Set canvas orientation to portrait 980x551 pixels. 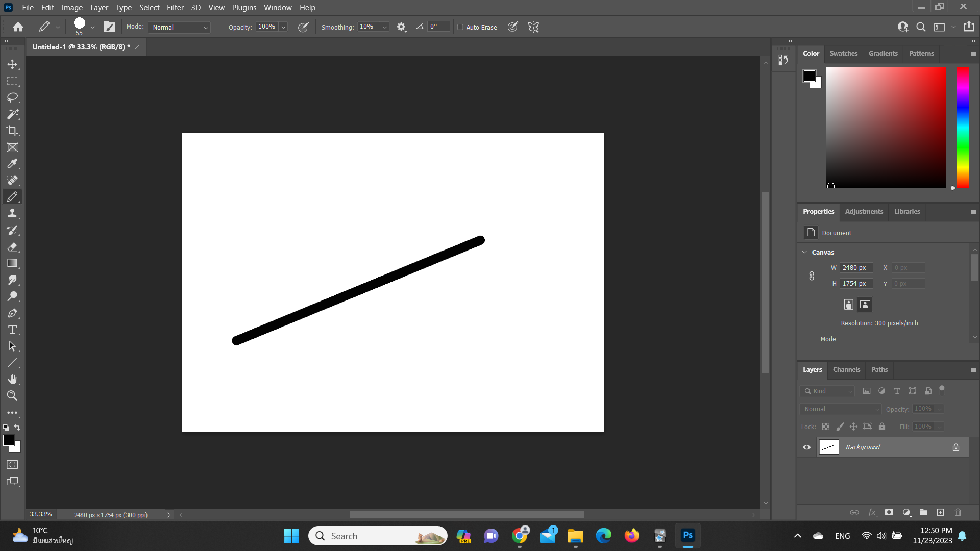point(848,305)
